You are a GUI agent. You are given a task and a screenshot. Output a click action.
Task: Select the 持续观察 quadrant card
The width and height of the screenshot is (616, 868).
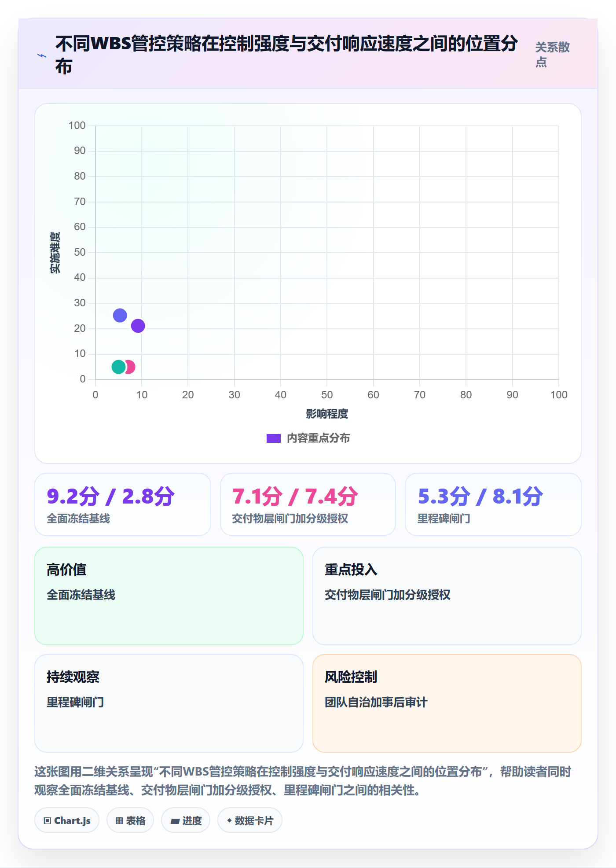coord(169,703)
